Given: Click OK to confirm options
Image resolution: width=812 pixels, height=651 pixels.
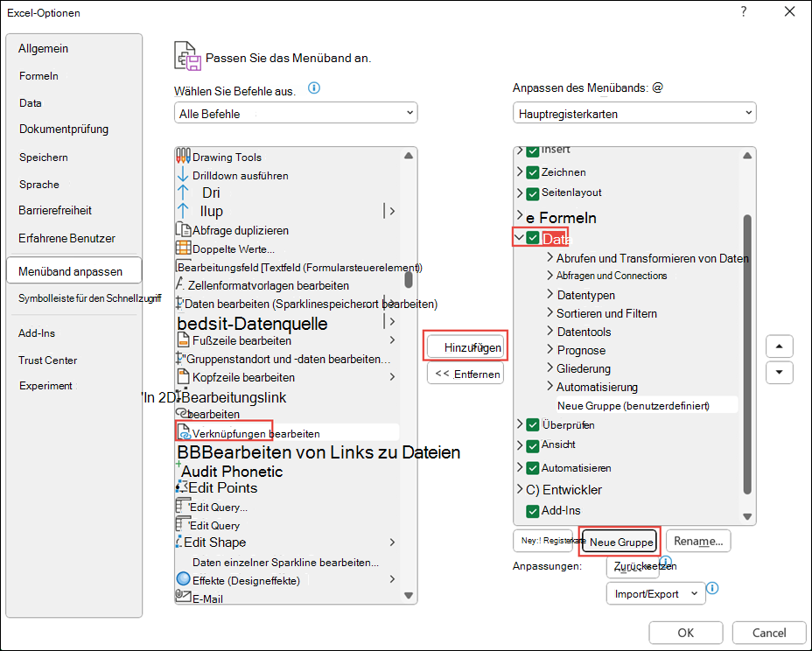Looking at the screenshot, I should 686,633.
